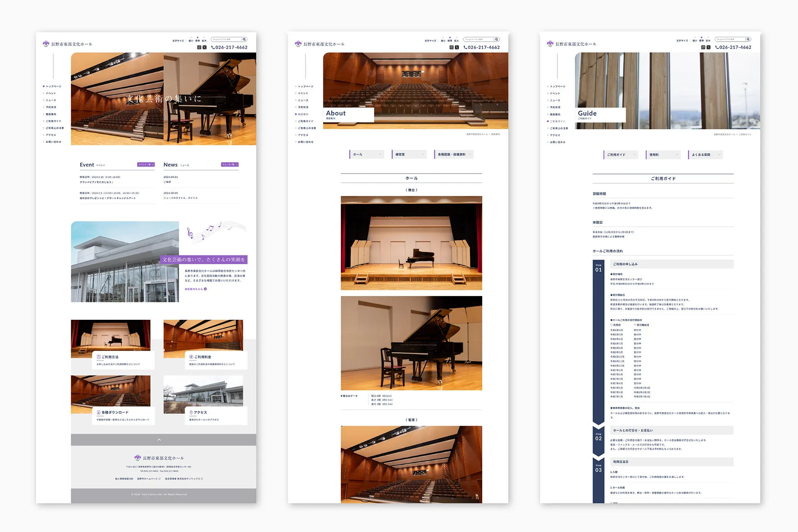The height and width of the screenshot is (532, 798).
Task: Expand the よくある質問 dropdown on Guide page
Action: 705,155
